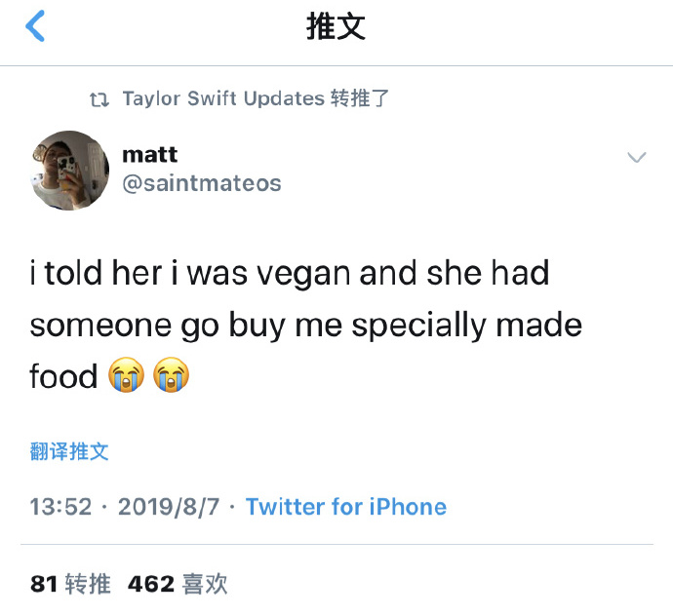The width and height of the screenshot is (673, 616).
Task: View the 462 喜欢 likes list
Action: pos(178,584)
